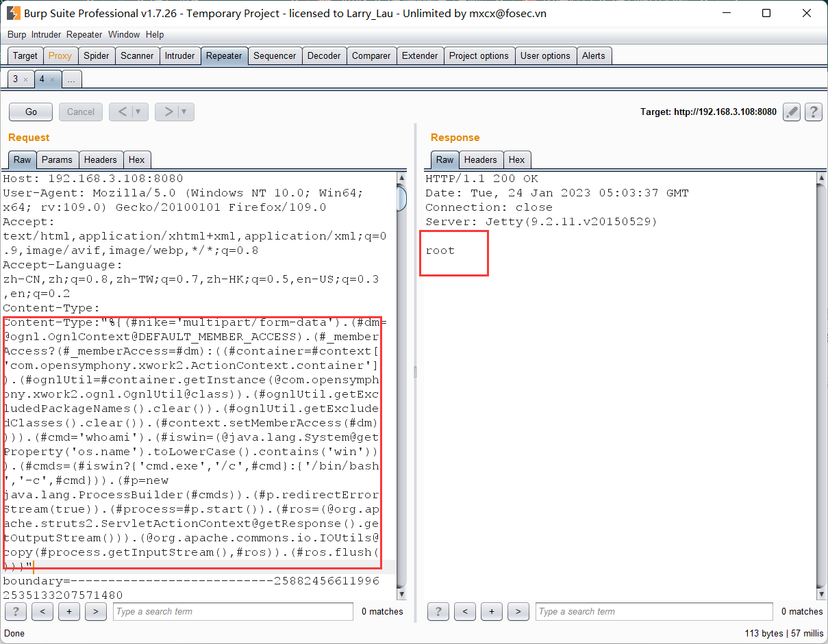828x644 pixels.
Task: Open the Help menu
Action: [x=155, y=34]
